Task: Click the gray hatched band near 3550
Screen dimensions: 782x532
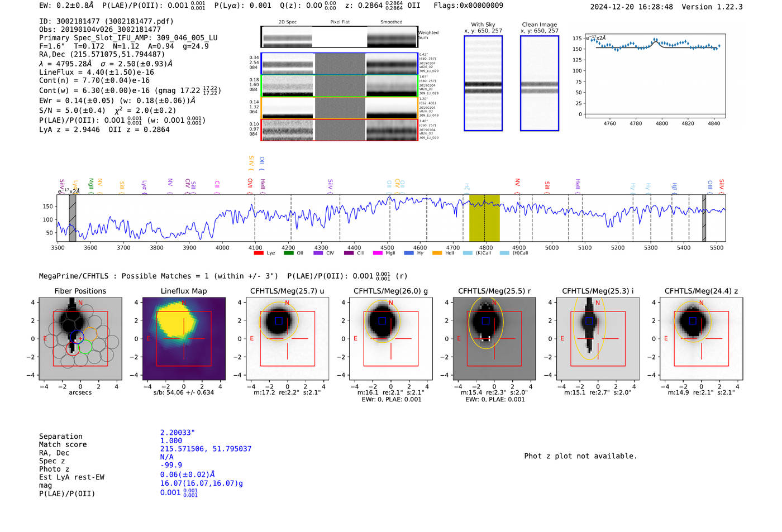Action: [73, 218]
